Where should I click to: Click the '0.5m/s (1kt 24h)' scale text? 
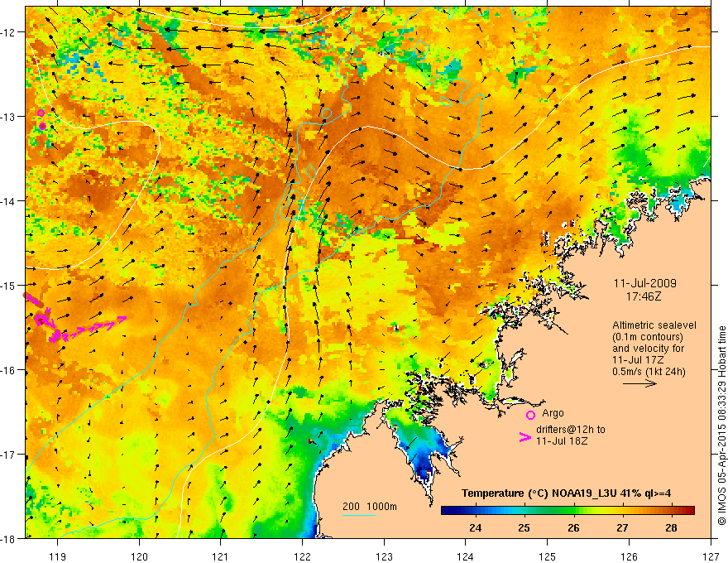[649, 372]
